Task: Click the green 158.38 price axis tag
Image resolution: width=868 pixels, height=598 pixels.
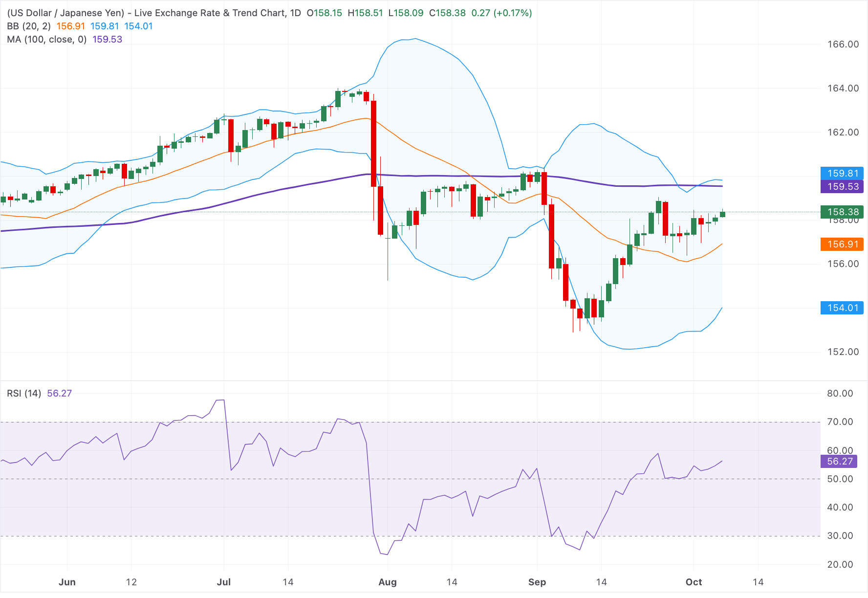Action: tap(843, 212)
